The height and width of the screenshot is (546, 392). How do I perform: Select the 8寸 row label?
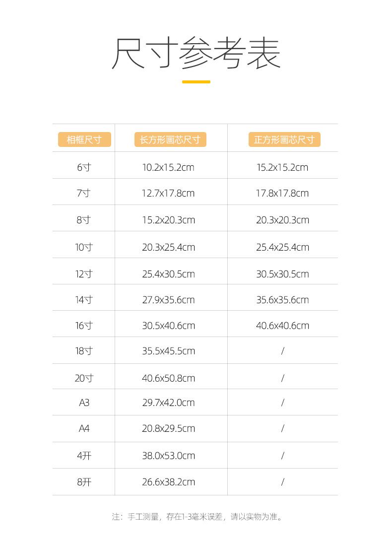pos(84,220)
